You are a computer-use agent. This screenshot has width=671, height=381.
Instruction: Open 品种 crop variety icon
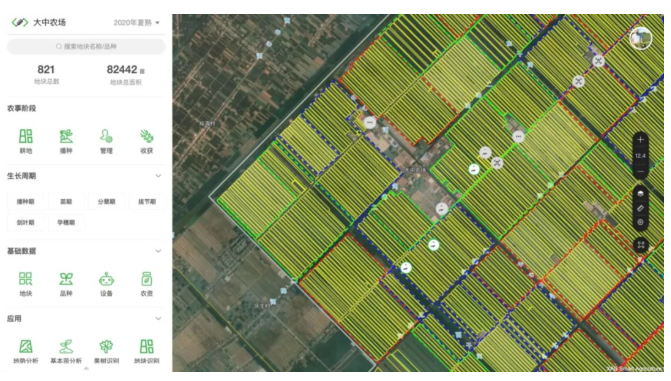(x=66, y=279)
